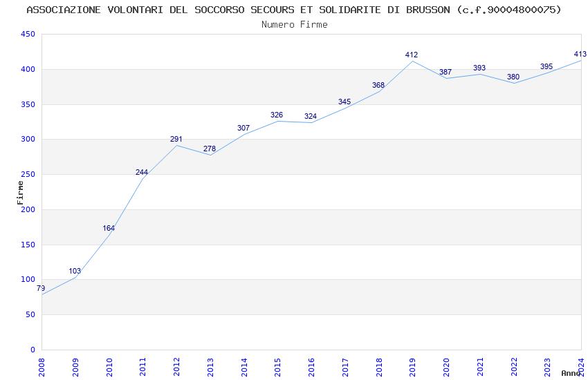Screen dimensions: 588x380
Task: Click the y-axis tick label 0
Action: pyautogui.click(x=33, y=350)
